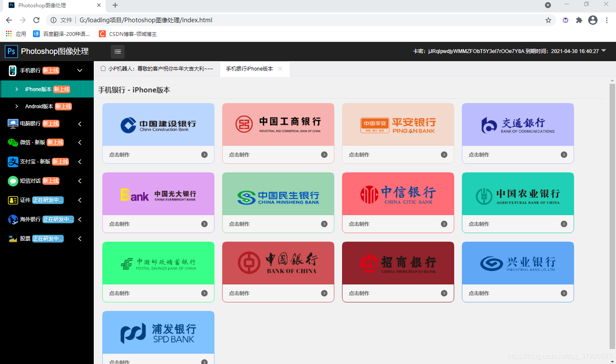Open the 百度翻译 bookmark
The height and width of the screenshot is (364, 616).
(62, 34)
